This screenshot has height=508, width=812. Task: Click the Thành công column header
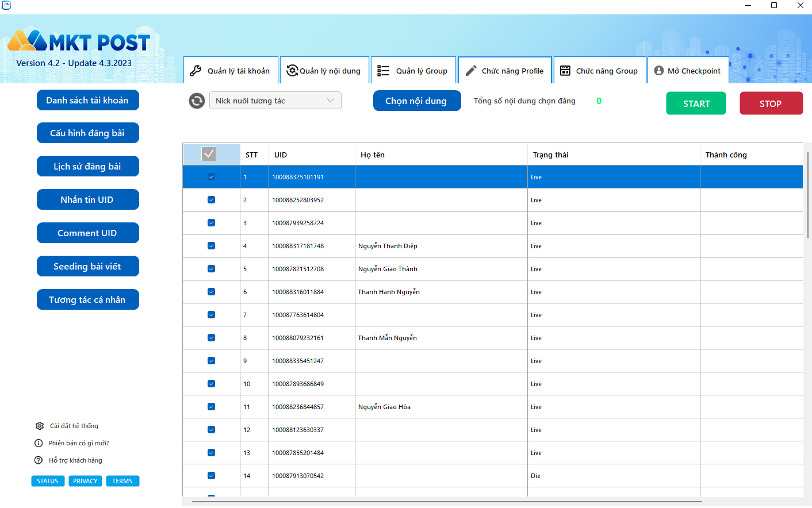click(x=751, y=155)
